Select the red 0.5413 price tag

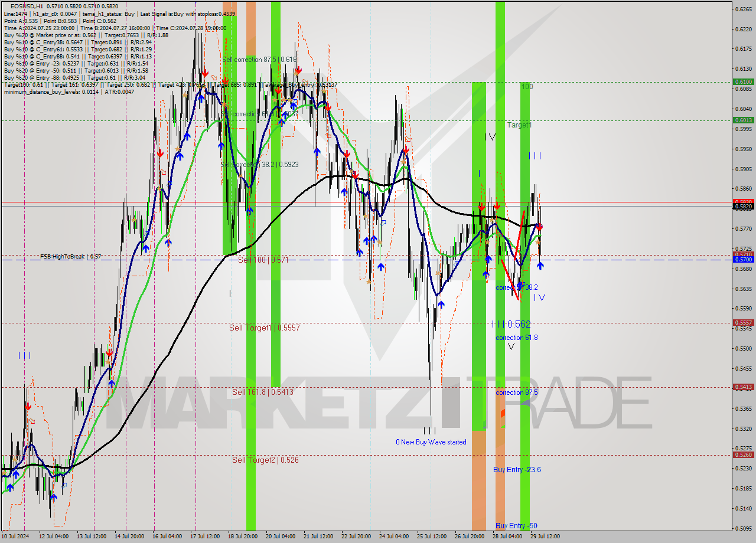pyautogui.click(x=743, y=387)
